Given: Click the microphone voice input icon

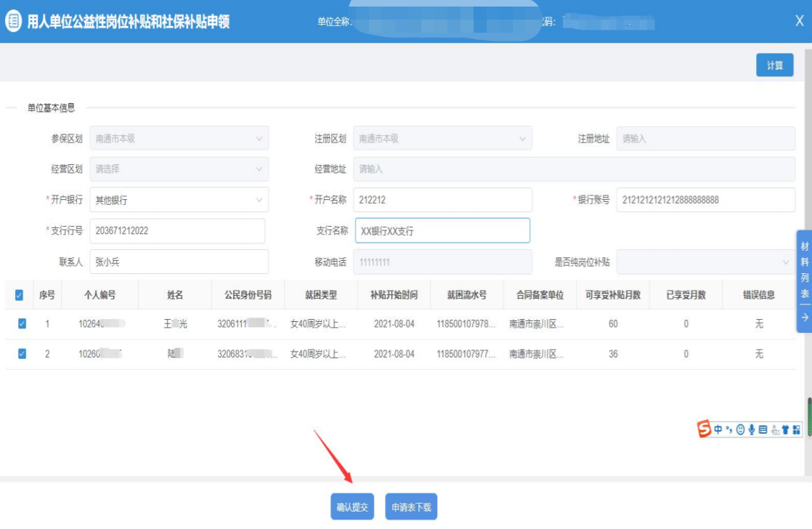Looking at the screenshot, I should [x=751, y=429].
